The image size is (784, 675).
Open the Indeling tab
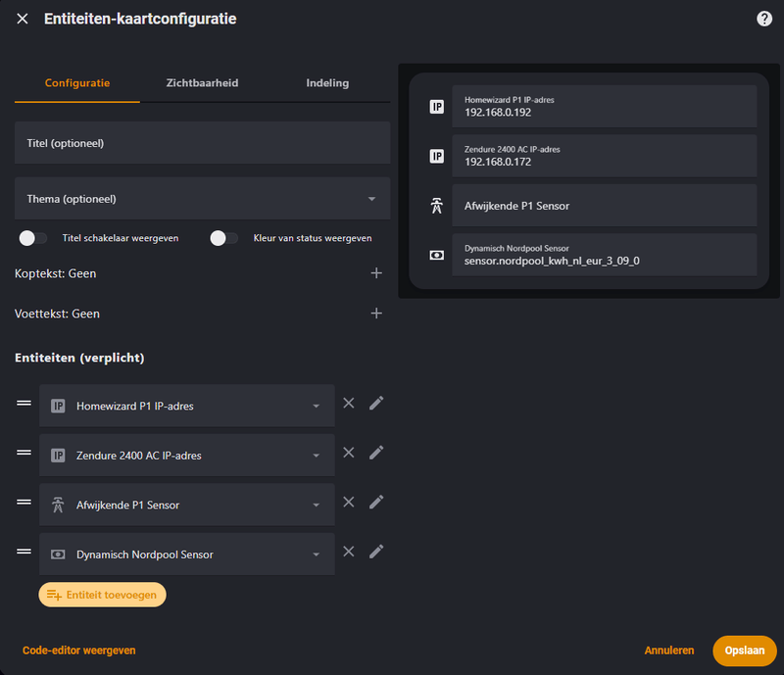(327, 83)
